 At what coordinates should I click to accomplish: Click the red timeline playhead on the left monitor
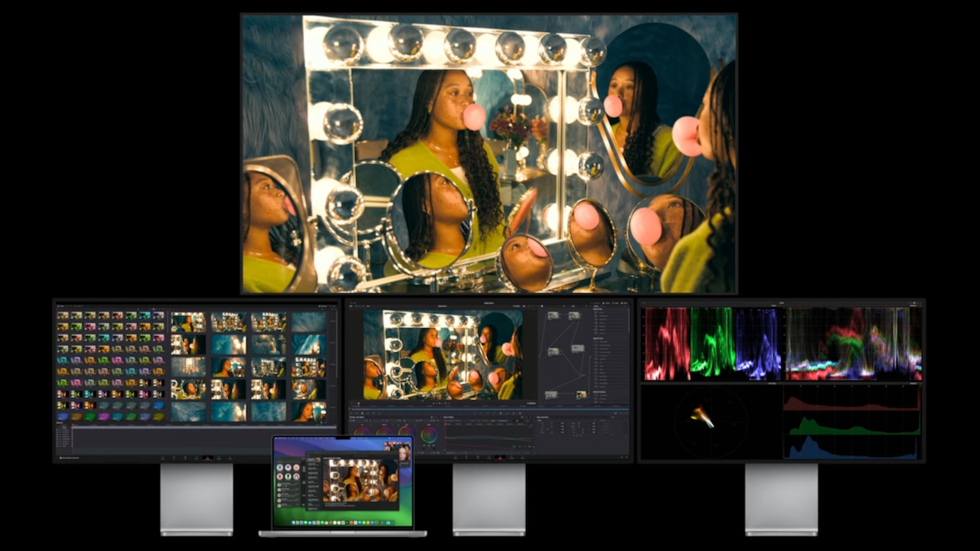72,438
